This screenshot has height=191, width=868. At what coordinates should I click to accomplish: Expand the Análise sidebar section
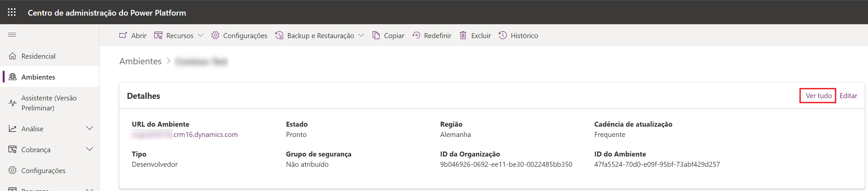click(90, 128)
